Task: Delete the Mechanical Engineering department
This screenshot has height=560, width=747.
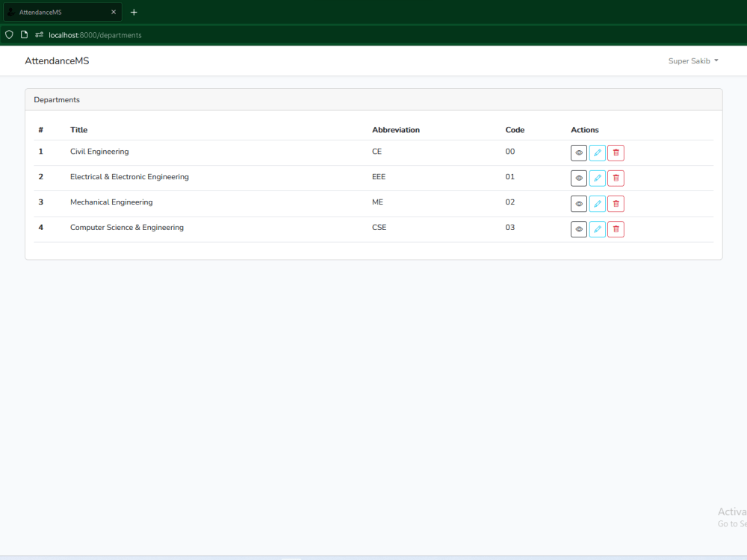Action: (x=615, y=203)
